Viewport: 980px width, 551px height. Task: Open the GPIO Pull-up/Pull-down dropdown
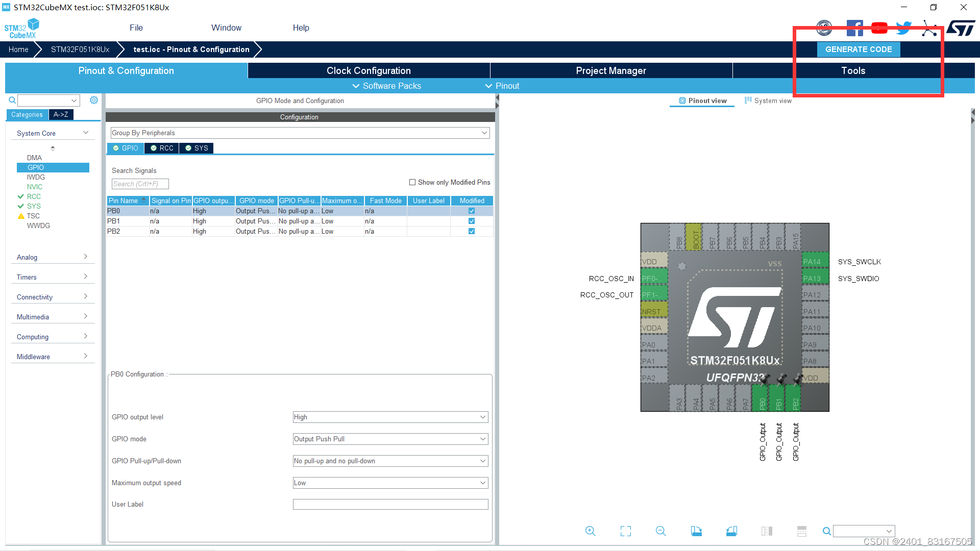(x=390, y=461)
